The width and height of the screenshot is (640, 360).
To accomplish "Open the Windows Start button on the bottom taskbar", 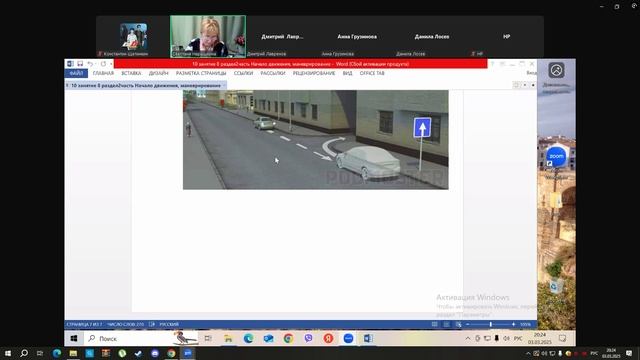I will 8,353.
